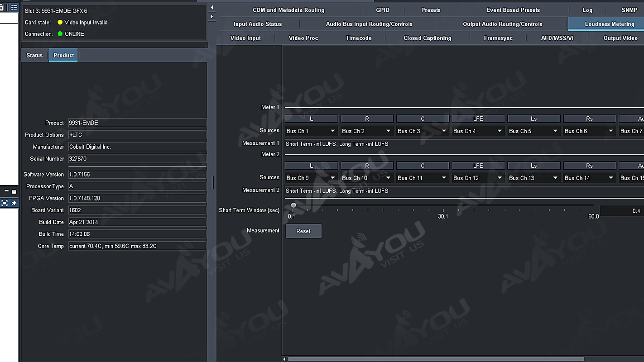
Task: Open the Presets tab
Action: [431, 10]
